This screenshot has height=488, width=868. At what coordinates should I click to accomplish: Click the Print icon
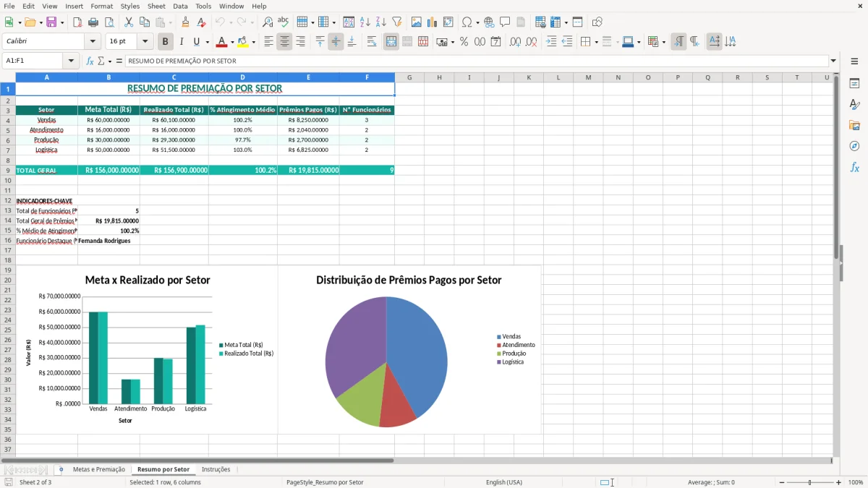click(93, 22)
